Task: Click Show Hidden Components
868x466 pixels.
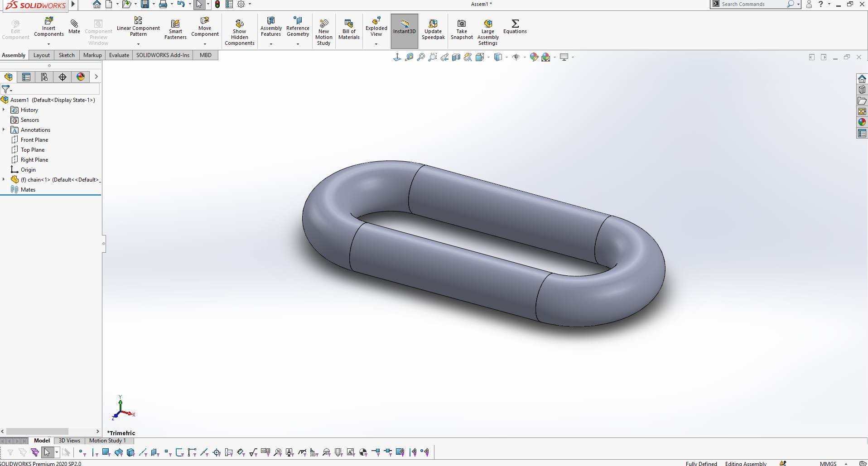Action: 240,33
